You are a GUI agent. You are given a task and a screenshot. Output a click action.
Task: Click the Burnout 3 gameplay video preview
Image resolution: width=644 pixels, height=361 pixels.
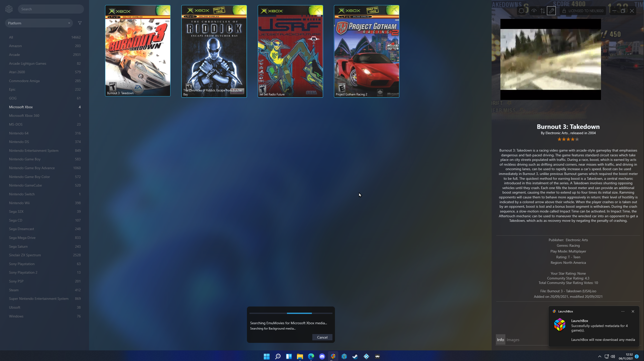pyautogui.click(x=551, y=59)
